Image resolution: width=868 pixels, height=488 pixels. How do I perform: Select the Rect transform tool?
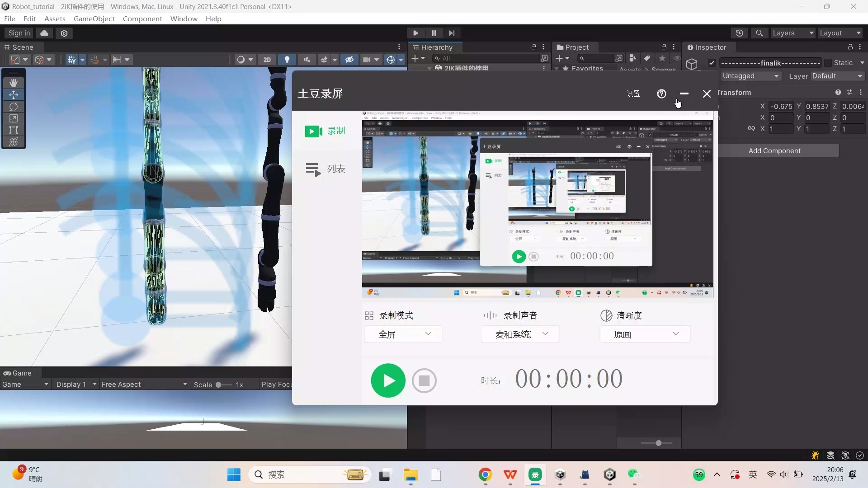pyautogui.click(x=14, y=130)
